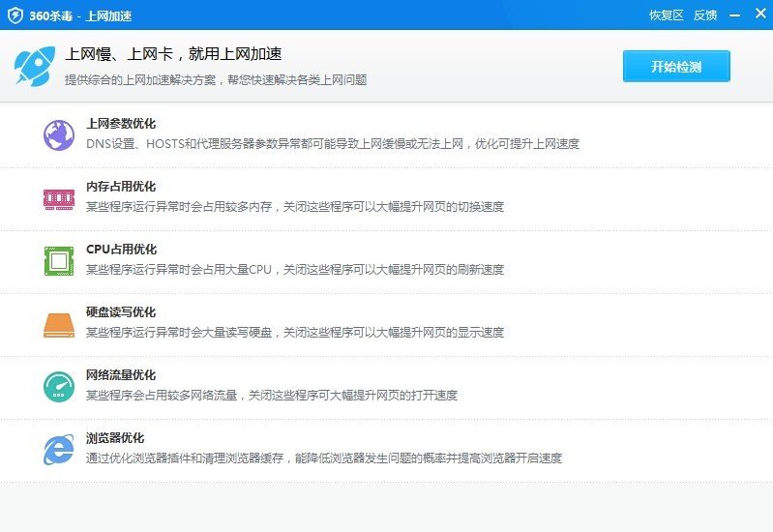Click the window title 360杀毒 - 上网加速

[x=80, y=15]
